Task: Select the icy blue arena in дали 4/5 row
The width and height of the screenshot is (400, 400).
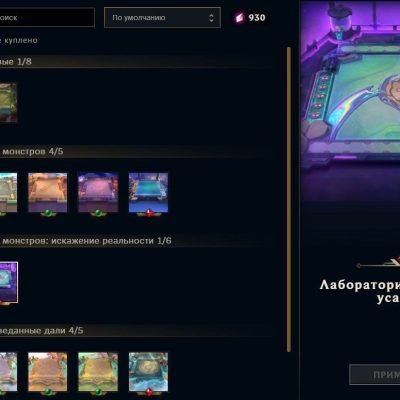Action: tap(148, 372)
